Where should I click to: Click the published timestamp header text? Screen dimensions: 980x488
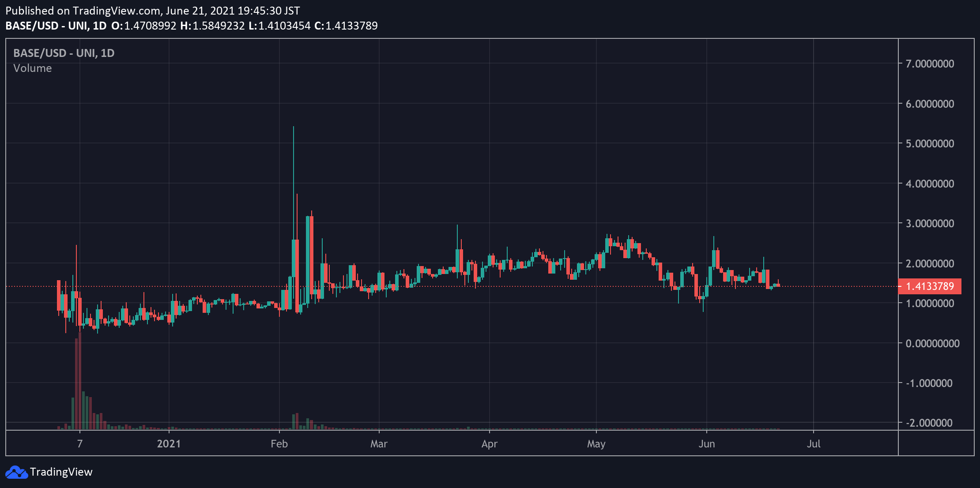pos(153,11)
